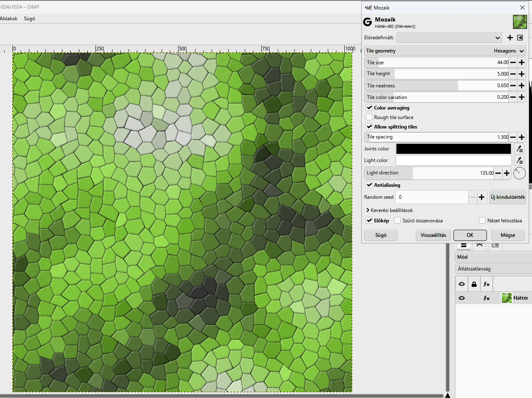Toggle Antialiasing checkbox

pos(370,185)
